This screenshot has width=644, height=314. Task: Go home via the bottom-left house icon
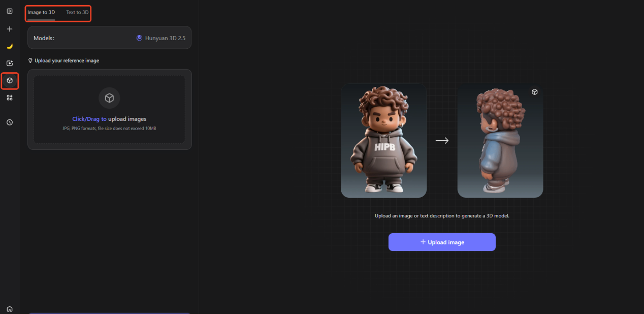coord(10,309)
